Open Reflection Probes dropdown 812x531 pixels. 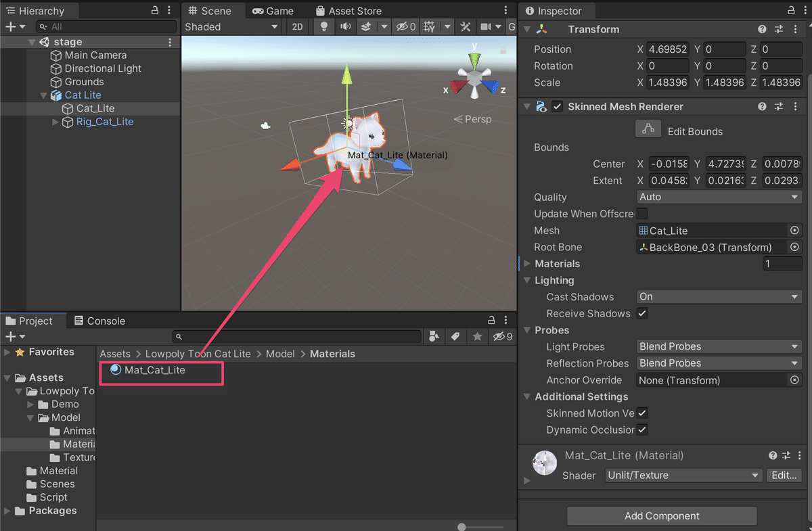point(719,363)
